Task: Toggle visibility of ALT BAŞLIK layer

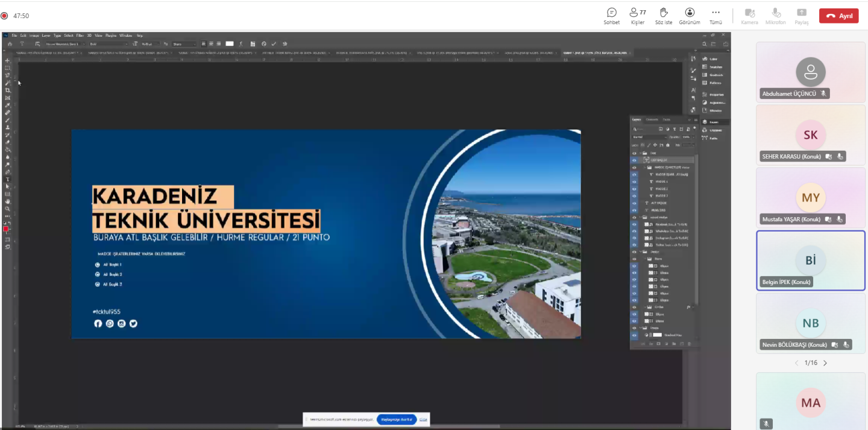Action: pos(634,203)
